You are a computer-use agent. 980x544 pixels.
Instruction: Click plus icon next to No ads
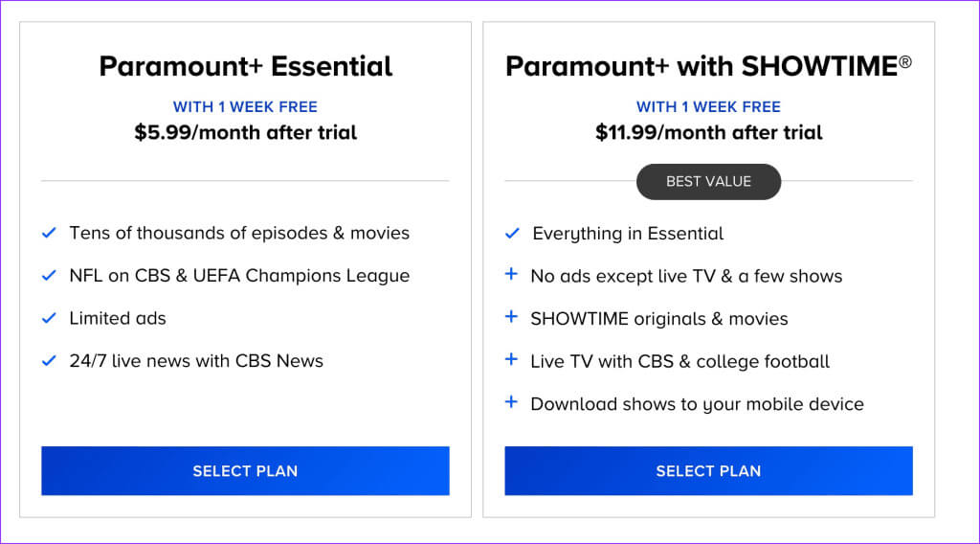[511, 275]
